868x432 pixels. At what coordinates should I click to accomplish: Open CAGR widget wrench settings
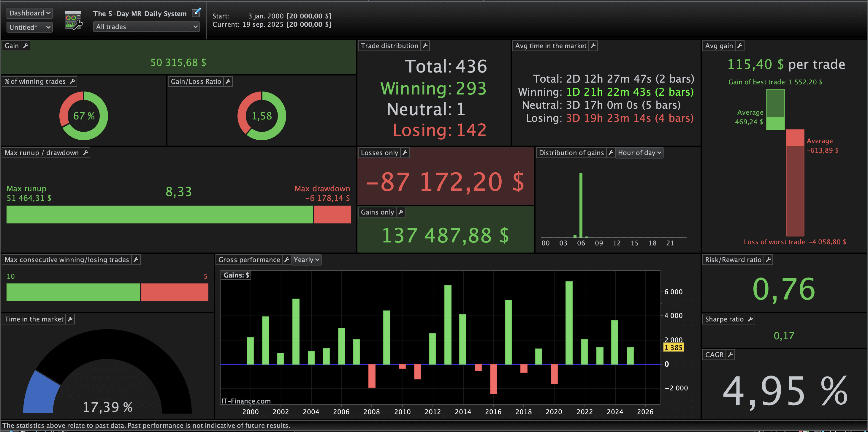coord(730,355)
